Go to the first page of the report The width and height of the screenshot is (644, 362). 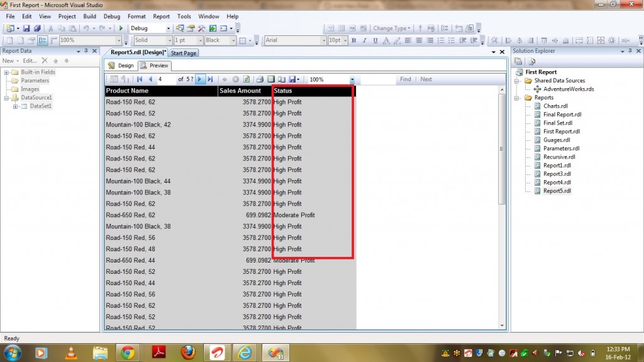coord(140,79)
